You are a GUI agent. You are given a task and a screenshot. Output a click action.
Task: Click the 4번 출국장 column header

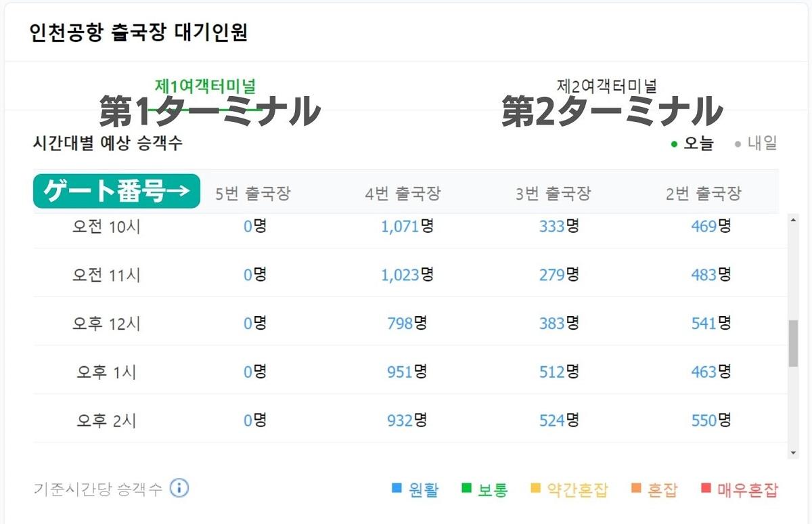(403, 194)
